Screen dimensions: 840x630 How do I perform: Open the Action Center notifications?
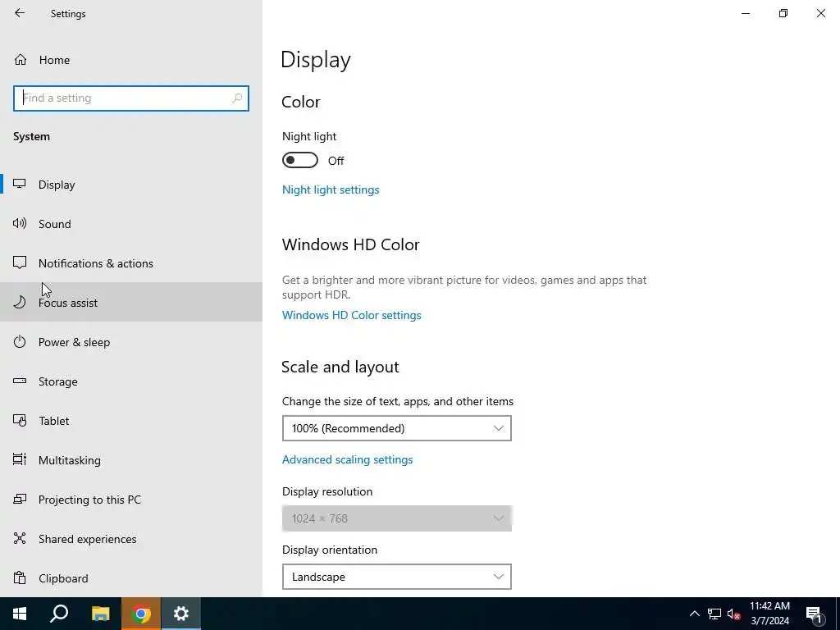(815, 614)
